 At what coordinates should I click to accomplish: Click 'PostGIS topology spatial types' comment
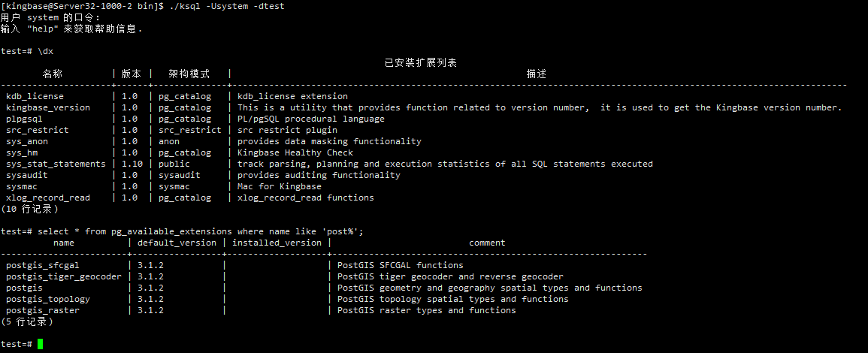click(453, 299)
